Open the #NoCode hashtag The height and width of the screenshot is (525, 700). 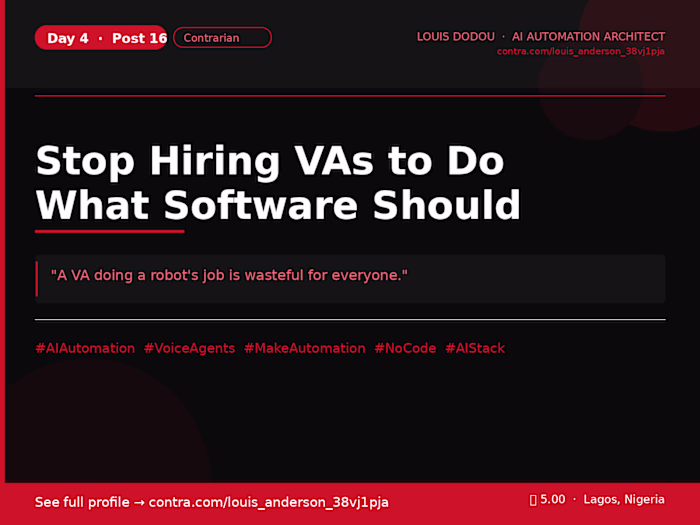(405, 348)
